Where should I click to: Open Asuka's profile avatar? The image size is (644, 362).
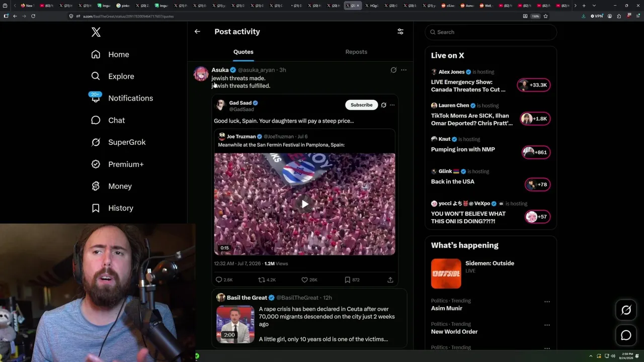click(201, 74)
